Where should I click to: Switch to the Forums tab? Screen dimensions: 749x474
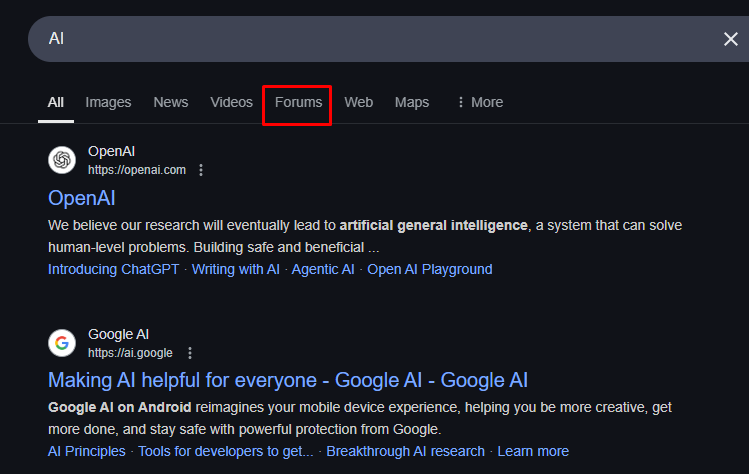click(x=299, y=102)
